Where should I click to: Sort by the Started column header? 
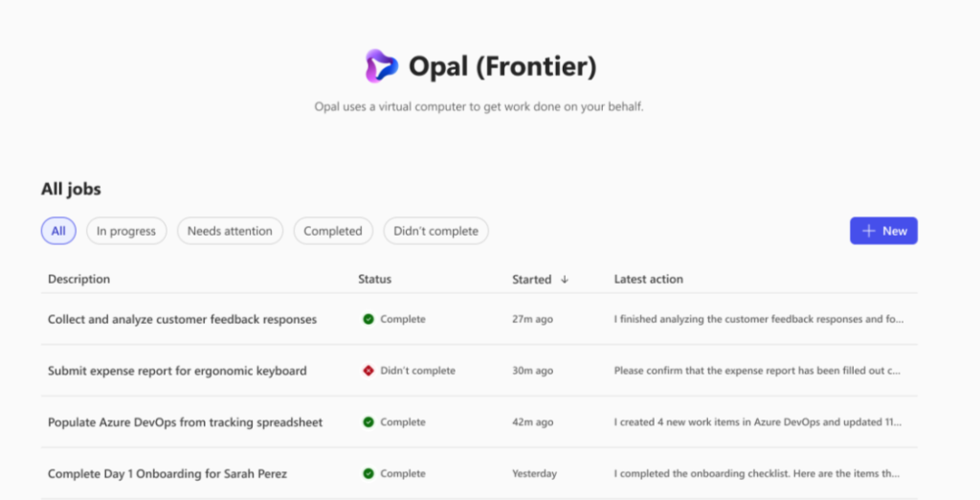(x=532, y=280)
